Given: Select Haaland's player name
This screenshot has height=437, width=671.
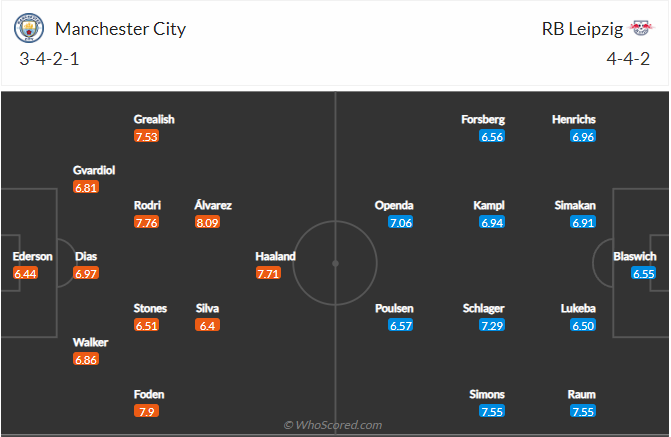Looking at the screenshot, I should [x=276, y=256].
